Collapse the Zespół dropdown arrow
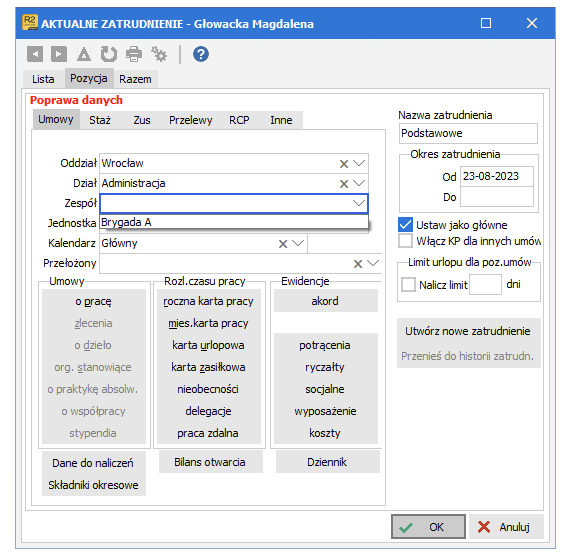The image size is (574, 558). click(x=359, y=203)
